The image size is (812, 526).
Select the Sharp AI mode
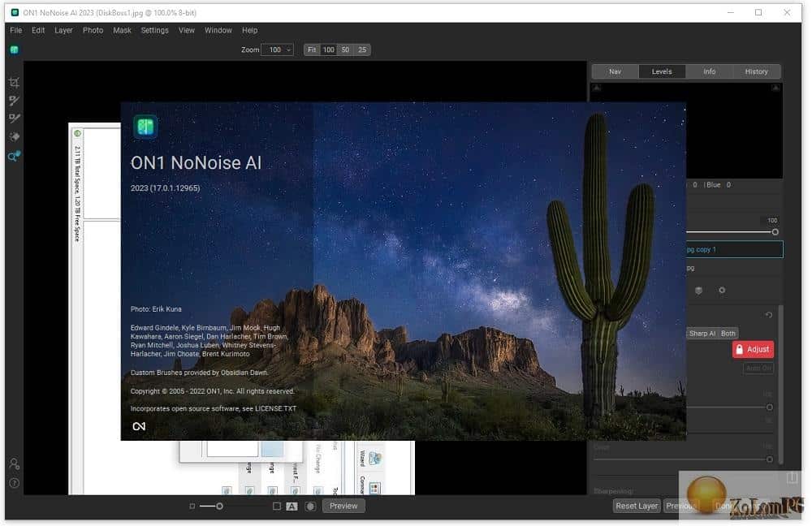pos(702,334)
